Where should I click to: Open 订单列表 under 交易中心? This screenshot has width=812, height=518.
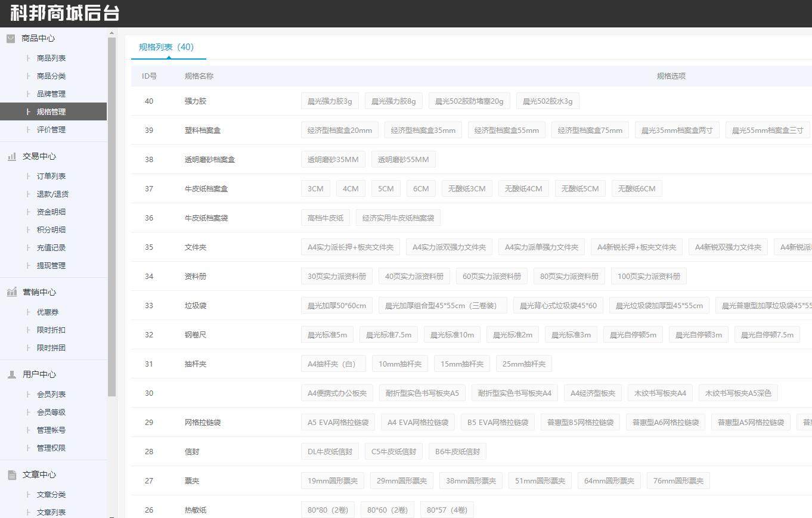coord(51,176)
